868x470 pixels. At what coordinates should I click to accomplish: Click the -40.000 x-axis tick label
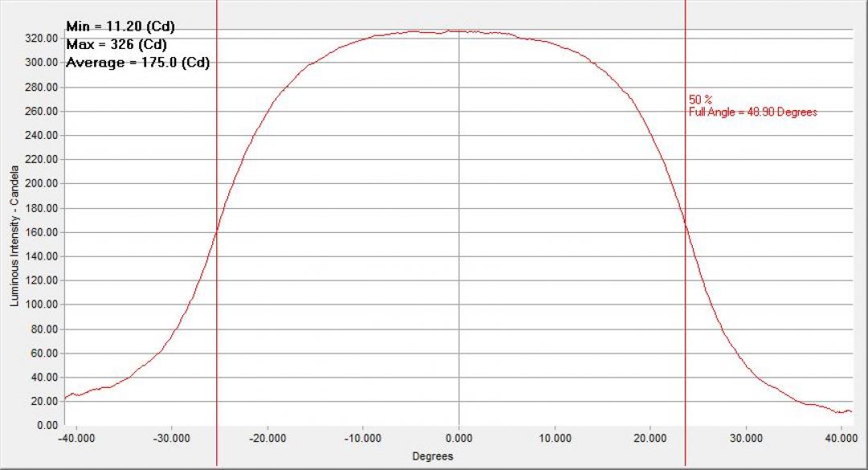coord(76,439)
